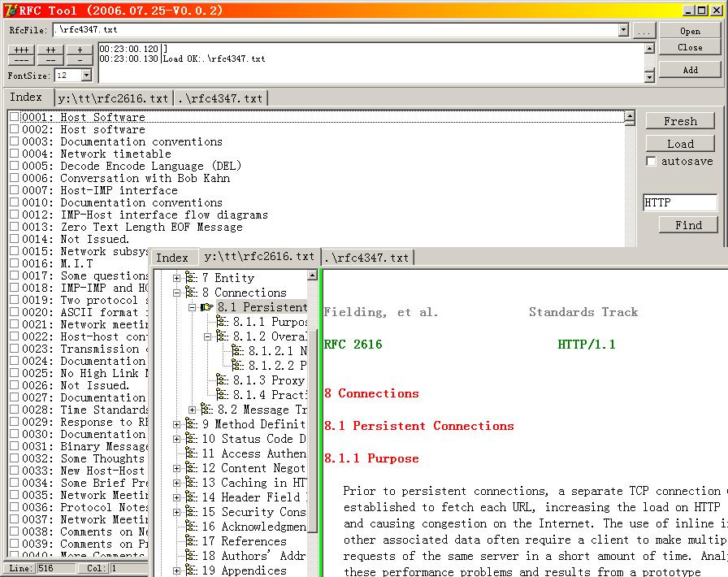Expand the 10 Status Code node
Viewport: 728px width, 577px height.
pyautogui.click(x=176, y=439)
